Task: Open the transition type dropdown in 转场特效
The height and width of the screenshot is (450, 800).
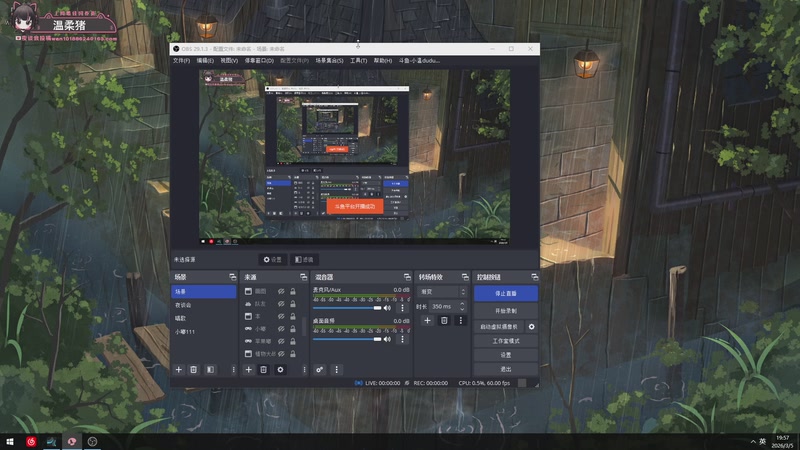Action: pyautogui.click(x=442, y=292)
